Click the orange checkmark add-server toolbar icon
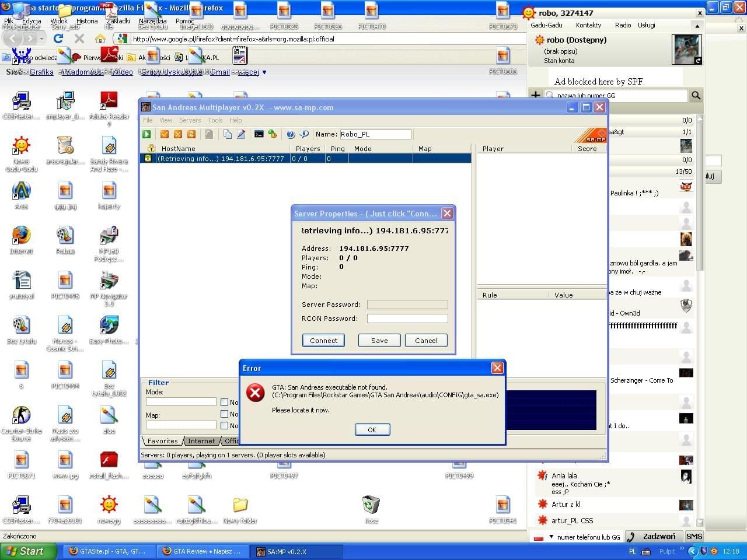Image resolution: width=747 pixels, height=560 pixels. coord(165,134)
